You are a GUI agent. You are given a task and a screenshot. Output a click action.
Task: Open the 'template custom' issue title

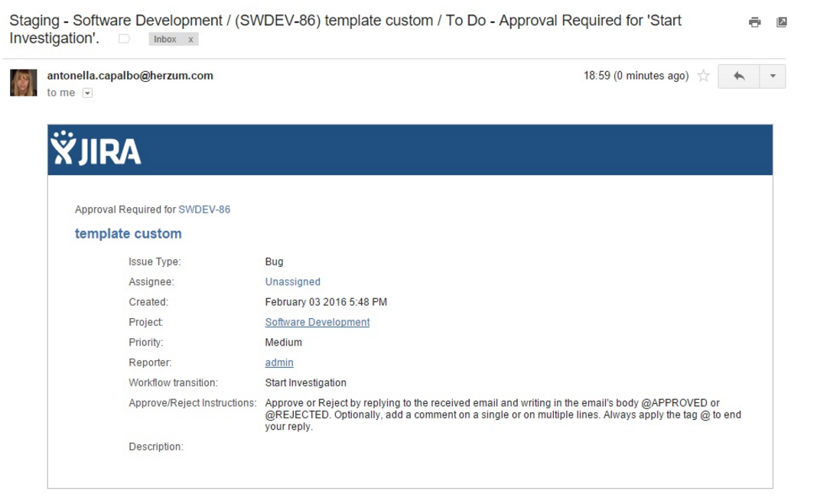pos(128,234)
